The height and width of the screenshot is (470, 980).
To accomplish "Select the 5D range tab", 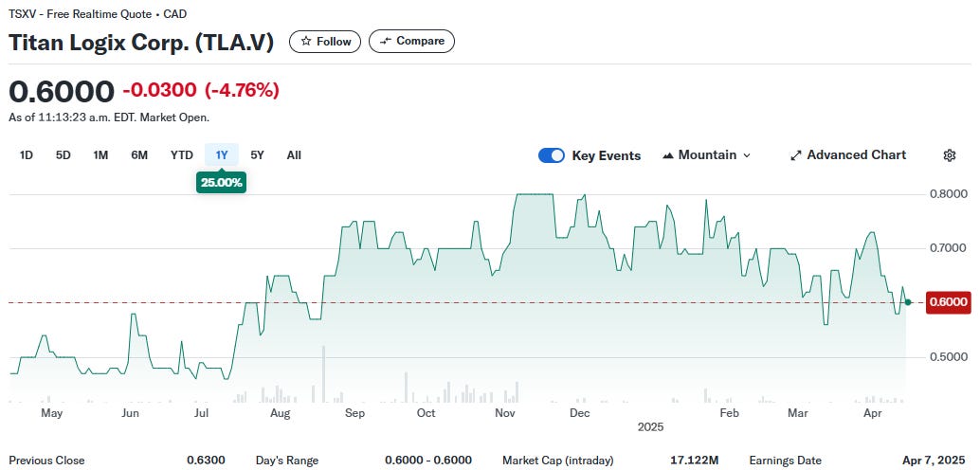I will pos(64,155).
